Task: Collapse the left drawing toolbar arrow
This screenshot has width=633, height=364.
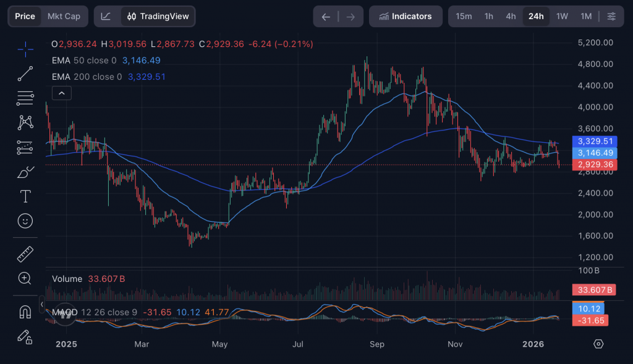Action: (x=42, y=305)
